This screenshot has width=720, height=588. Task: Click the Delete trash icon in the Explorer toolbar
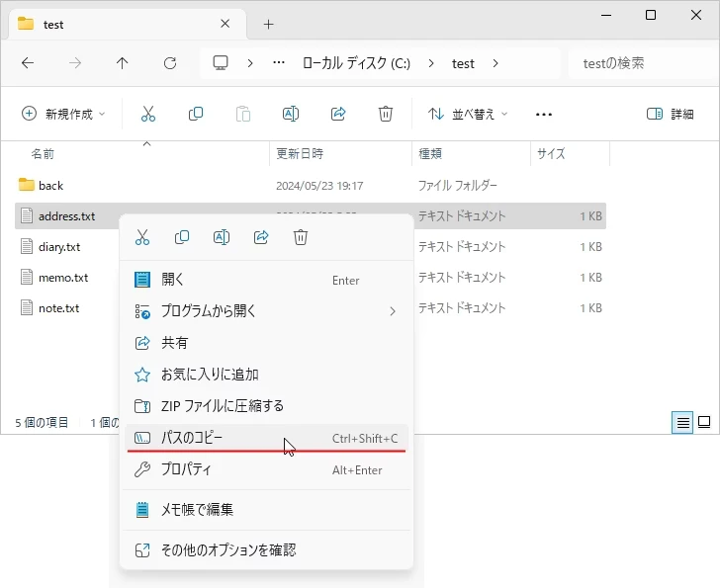[386, 114]
